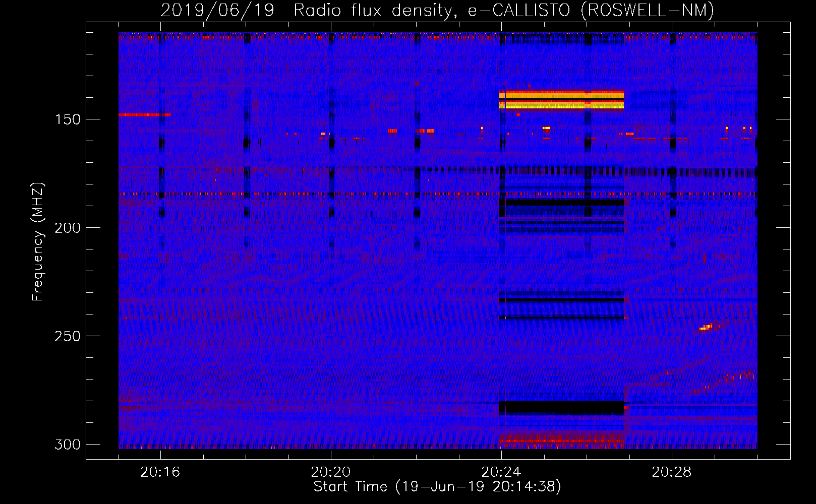The image size is (816, 504).
Task: Select the 'Frequency (MHZ)' y-axis label
Action: (x=38, y=242)
